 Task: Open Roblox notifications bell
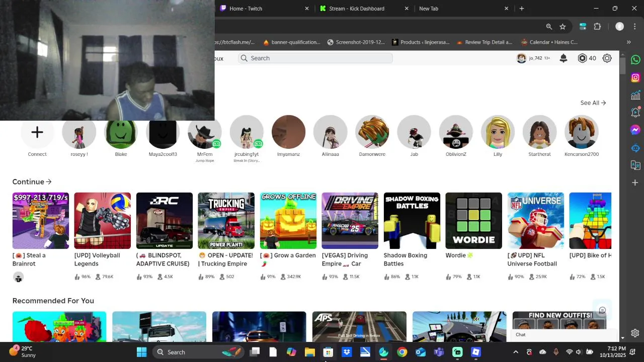click(x=563, y=58)
